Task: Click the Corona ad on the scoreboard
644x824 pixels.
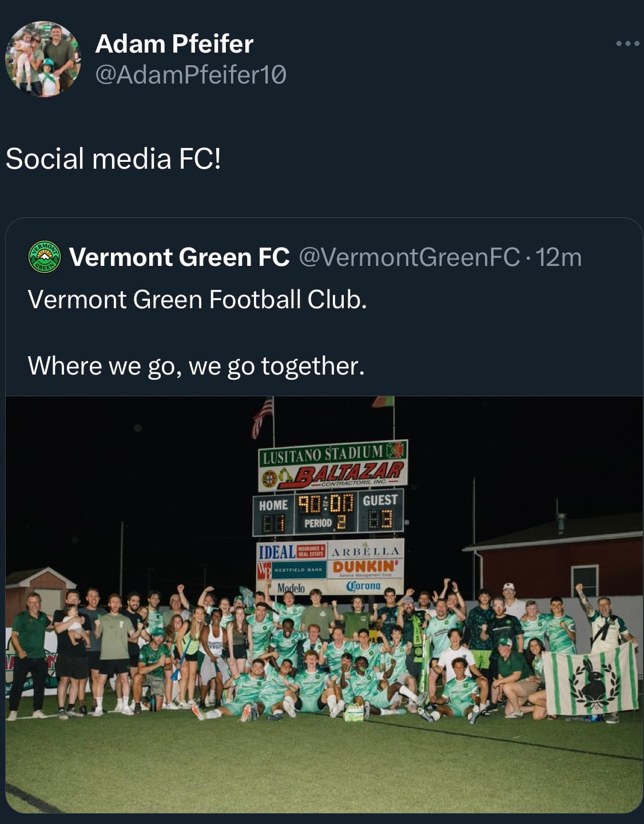Action: pyautogui.click(x=364, y=586)
